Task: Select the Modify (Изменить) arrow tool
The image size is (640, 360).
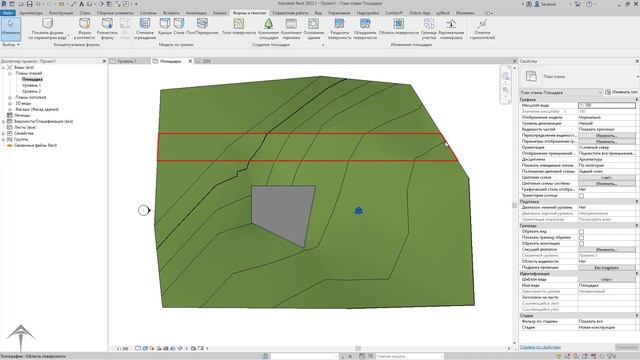Action: [x=11, y=28]
